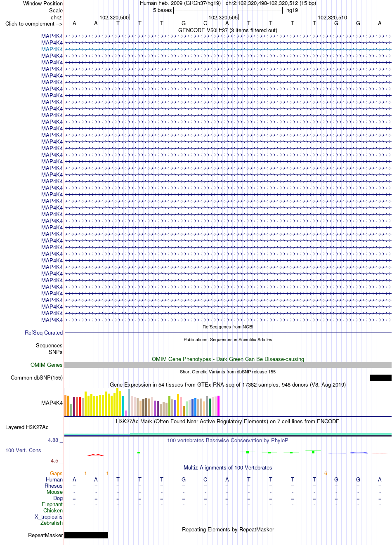
Task: Select the Window Position label
Action: click(x=43, y=3)
